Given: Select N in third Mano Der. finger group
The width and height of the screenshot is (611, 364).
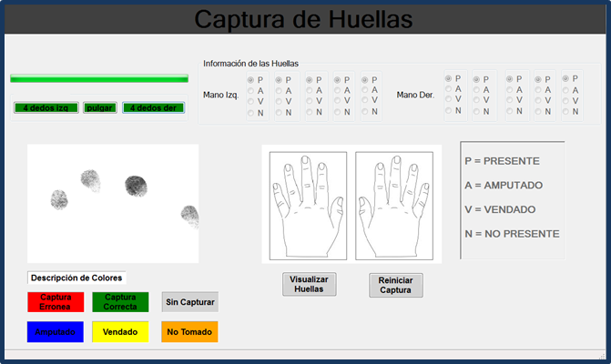Looking at the screenshot, I should [x=510, y=111].
